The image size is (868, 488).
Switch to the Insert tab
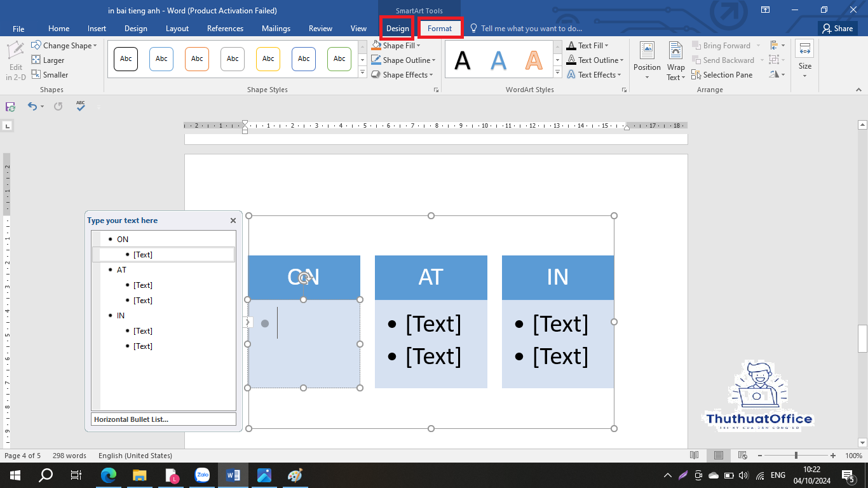click(x=97, y=29)
